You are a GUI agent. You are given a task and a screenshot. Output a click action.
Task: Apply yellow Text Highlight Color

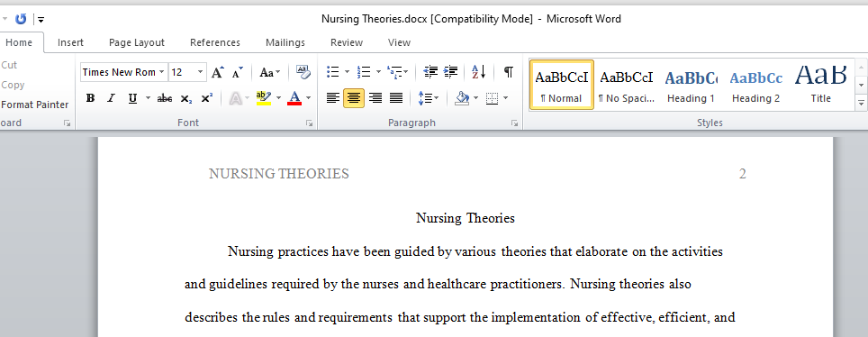[x=264, y=98]
